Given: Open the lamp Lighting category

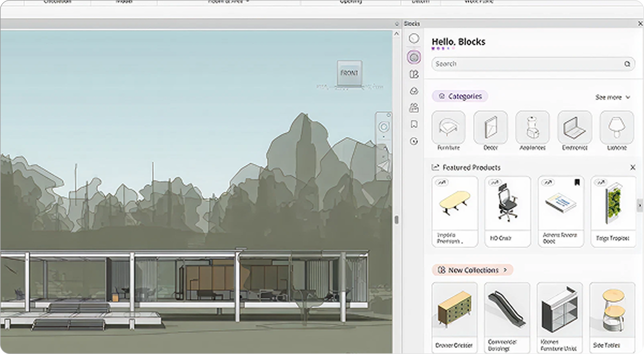Looking at the screenshot, I should (616, 128).
